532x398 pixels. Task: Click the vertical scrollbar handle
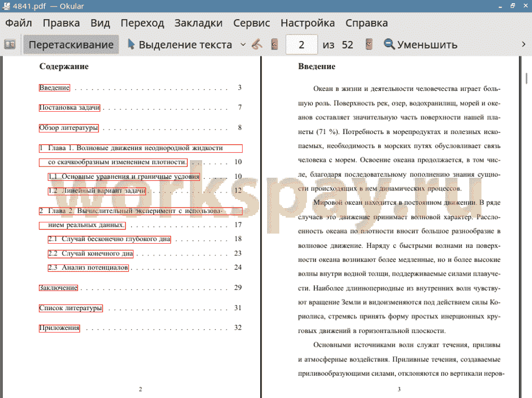[527, 78]
